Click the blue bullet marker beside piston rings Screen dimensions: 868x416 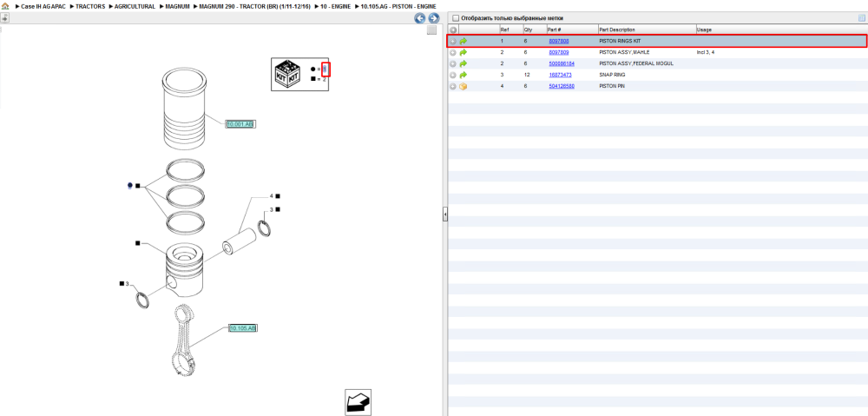click(129, 186)
